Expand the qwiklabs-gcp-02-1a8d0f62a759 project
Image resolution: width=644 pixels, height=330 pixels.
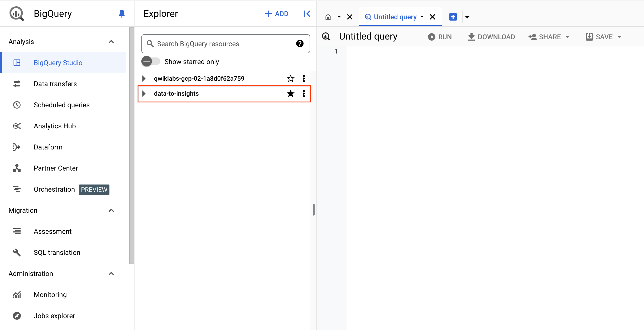pos(144,79)
